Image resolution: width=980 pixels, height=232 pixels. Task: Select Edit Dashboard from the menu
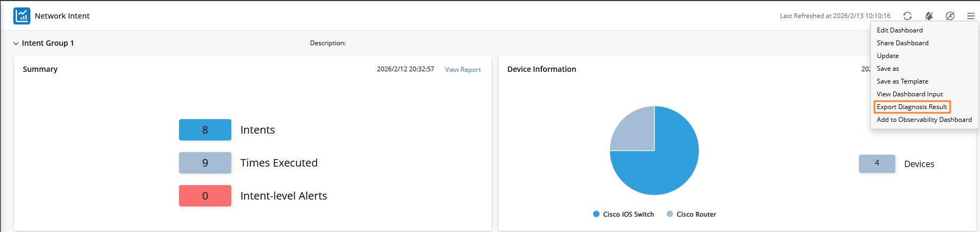(x=900, y=30)
